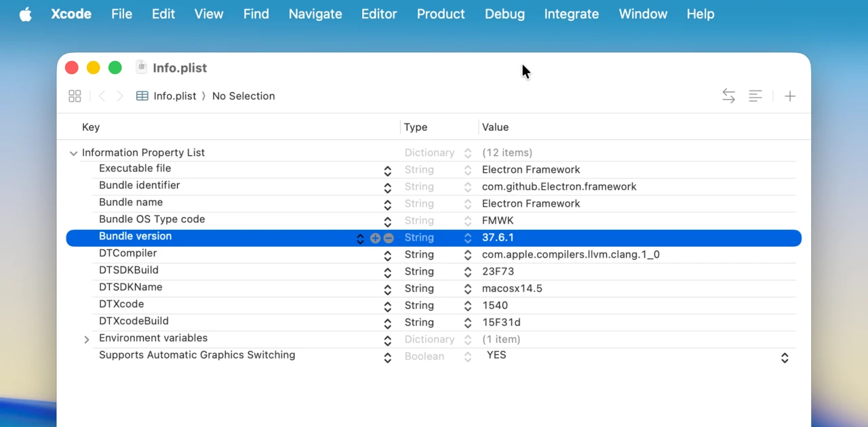Click the Bundle name key stepper
Screen dimensions: 868x427
(387, 205)
